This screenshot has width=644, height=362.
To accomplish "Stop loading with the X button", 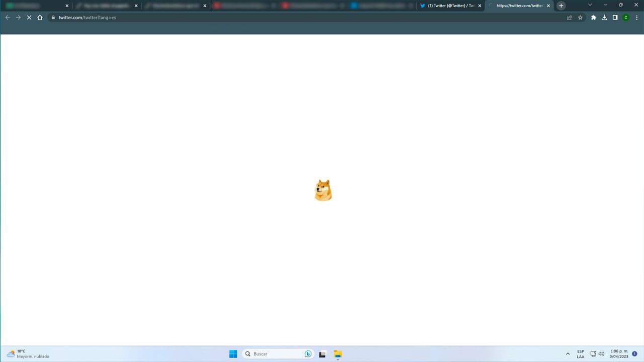I will point(29,17).
